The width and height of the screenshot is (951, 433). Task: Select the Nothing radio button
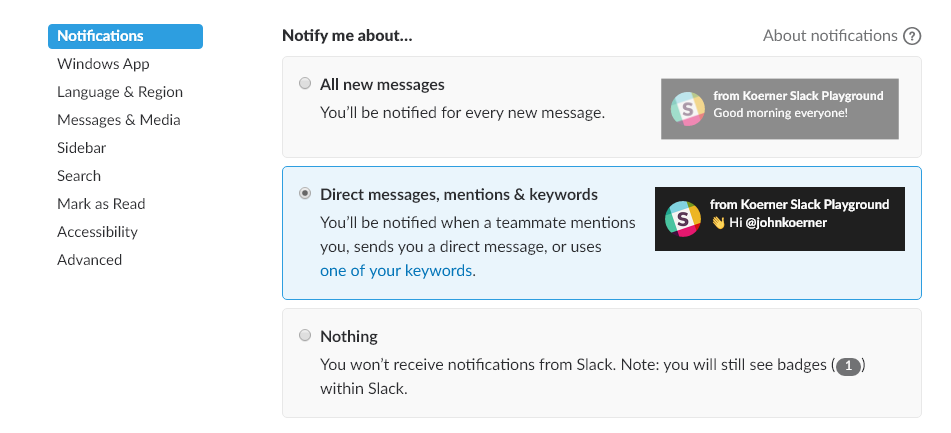click(x=305, y=335)
